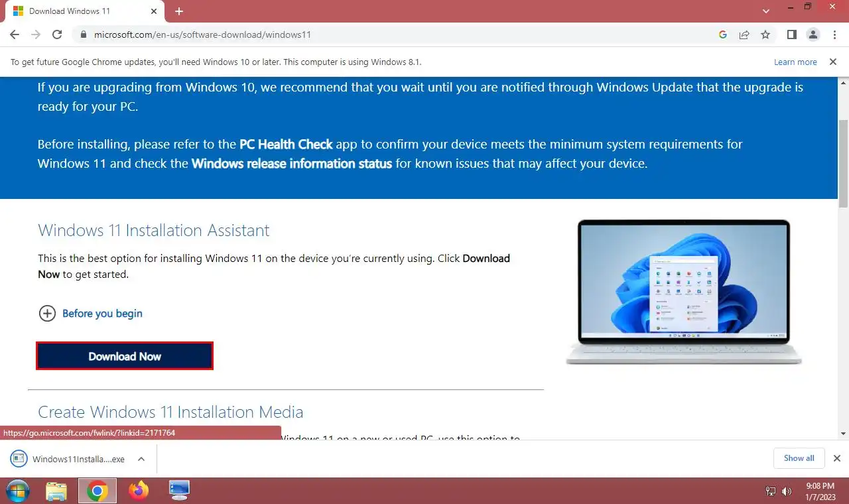Click the network tray icon
Screen dimensions: 849x504
pos(771,491)
